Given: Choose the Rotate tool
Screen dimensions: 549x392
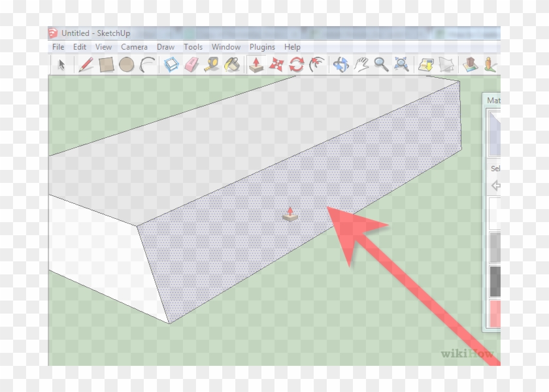Looking at the screenshot, I should point(297,64).
